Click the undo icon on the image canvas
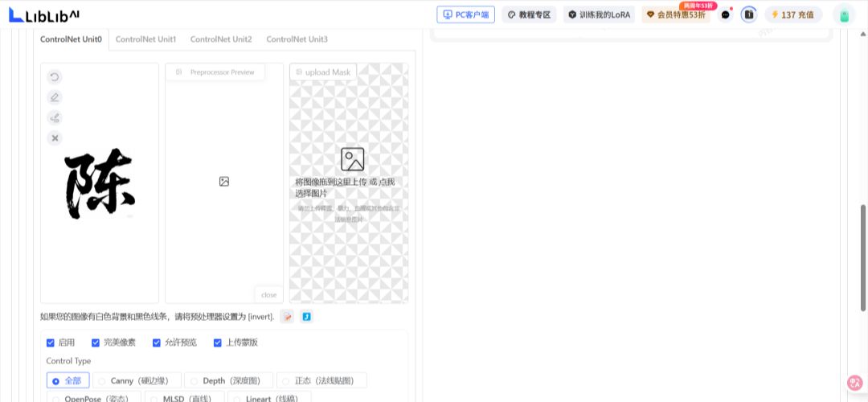 coord(55,77)
